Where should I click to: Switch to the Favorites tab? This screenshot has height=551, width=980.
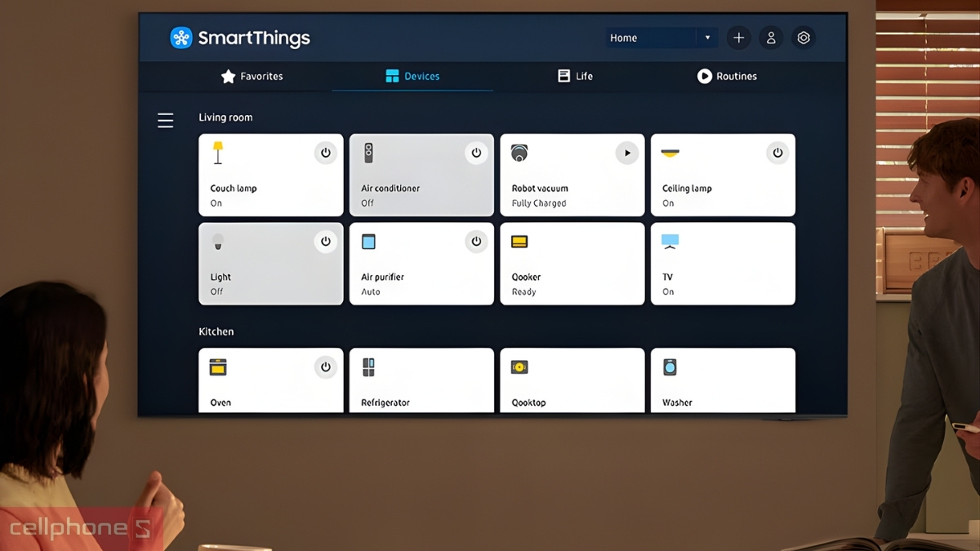(x=252, y=76)
